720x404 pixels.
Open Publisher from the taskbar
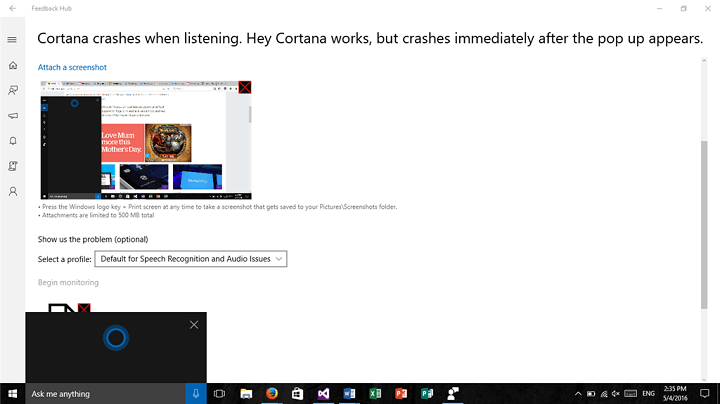coord(427,394)
